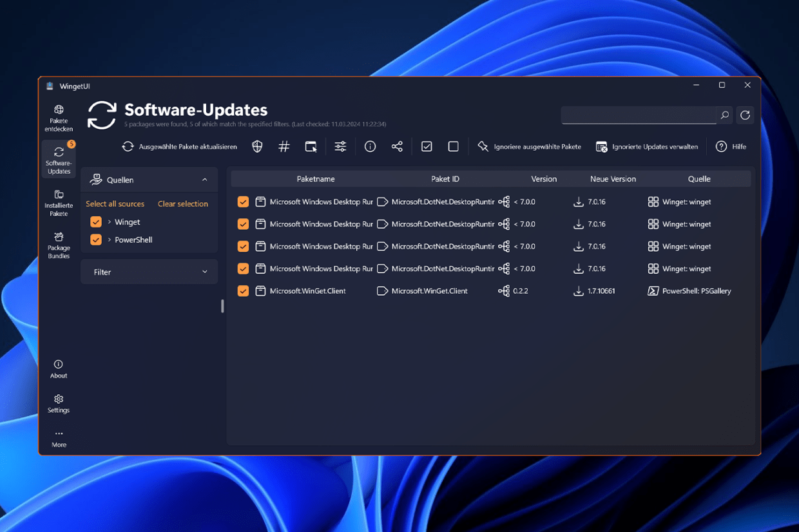799x532 pixels.
Task: Click the PowerShell: PSGallery source cell
Action: click(x=697, y=291)
